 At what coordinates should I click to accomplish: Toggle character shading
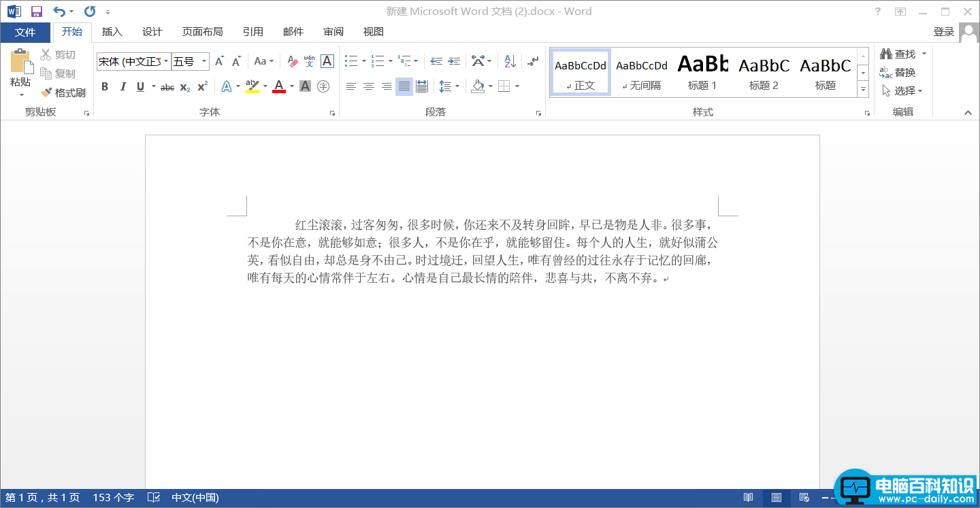(305, 86)
